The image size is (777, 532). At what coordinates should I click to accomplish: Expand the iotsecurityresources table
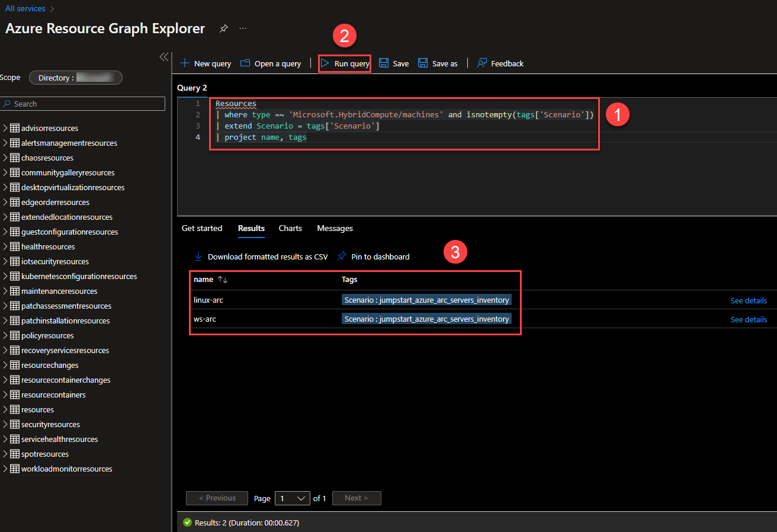pos(5,261)
